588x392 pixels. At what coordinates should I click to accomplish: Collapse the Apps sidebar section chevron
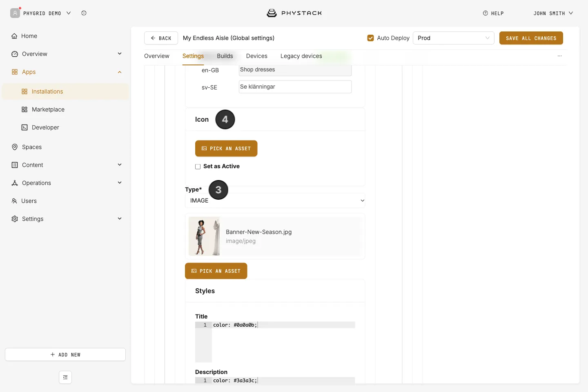[120, 72]
